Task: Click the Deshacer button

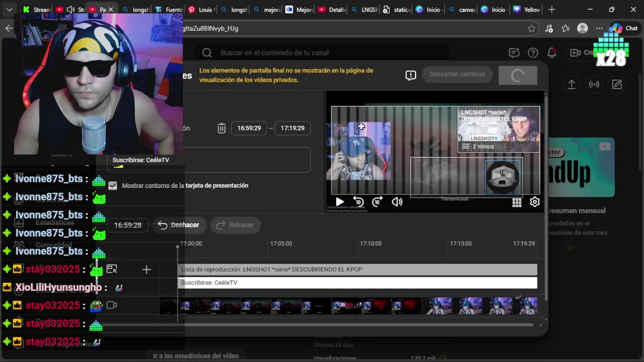Action: (179, 225)
